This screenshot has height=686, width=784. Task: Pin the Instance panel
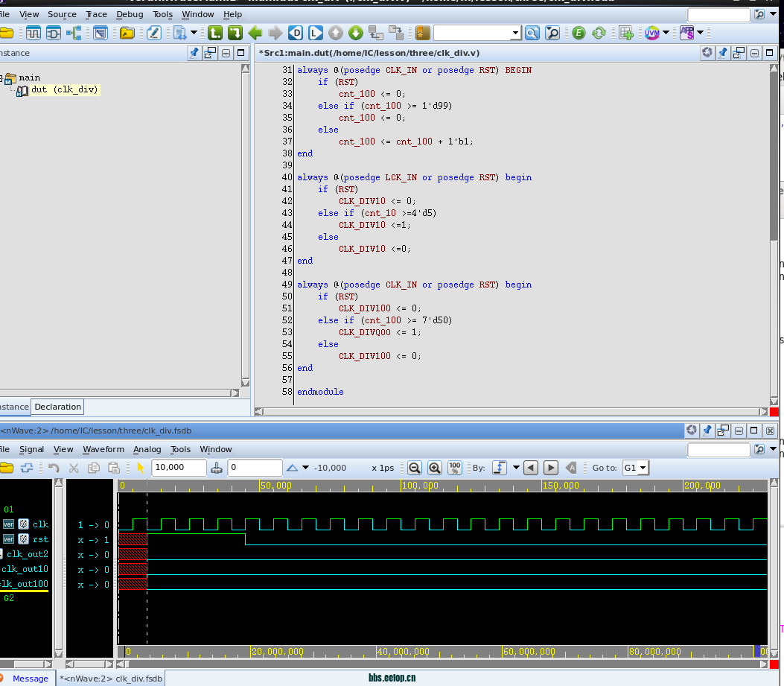(x=194, y=53)
